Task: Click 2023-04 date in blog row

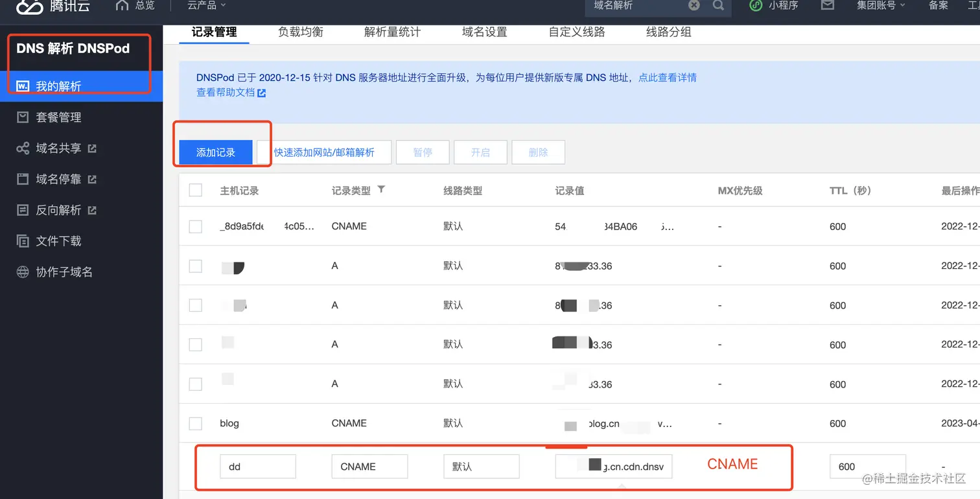Action: pyautogui.click(x=961, y=423)
